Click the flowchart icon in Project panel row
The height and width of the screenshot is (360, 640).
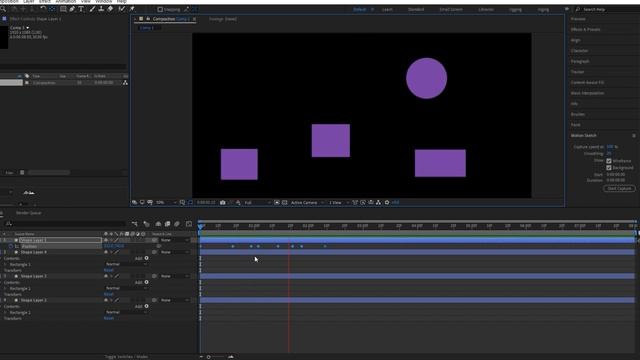click(x=125, y=83)
